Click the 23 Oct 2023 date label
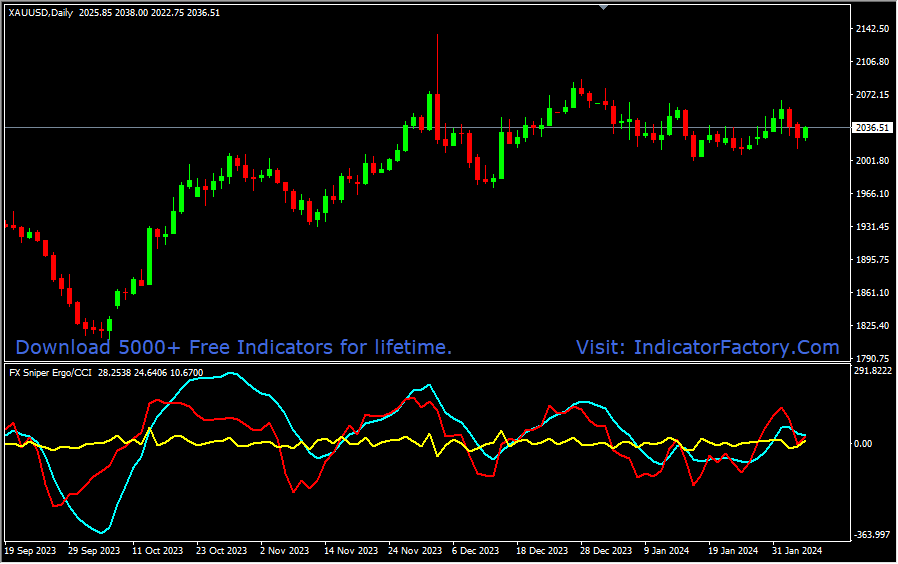Viewport: 898px width, 564px height. click(222, 551)
